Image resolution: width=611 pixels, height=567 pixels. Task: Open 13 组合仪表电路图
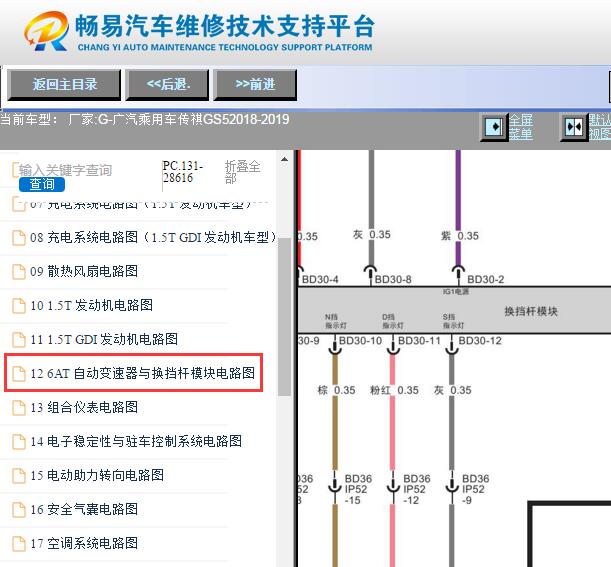(x=84, y=407)
